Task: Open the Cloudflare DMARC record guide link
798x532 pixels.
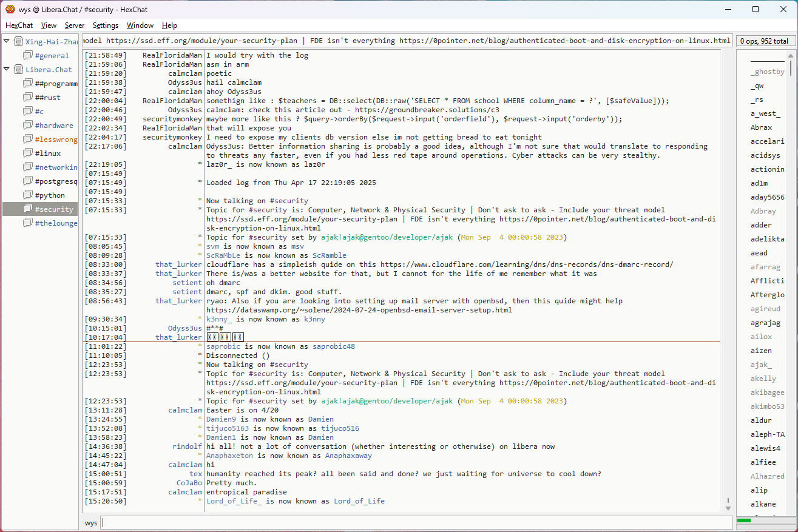Action: tap(527, 264)
